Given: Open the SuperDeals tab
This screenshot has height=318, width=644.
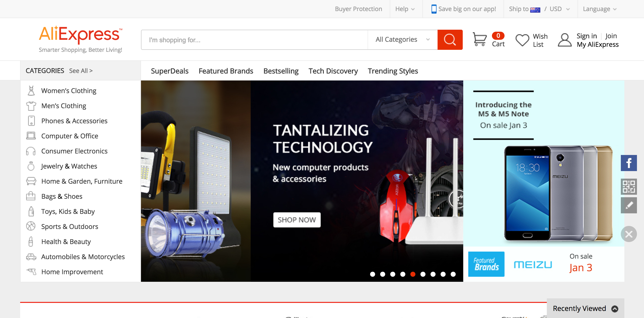Looking at the screenshot, I should pos(170,71).
